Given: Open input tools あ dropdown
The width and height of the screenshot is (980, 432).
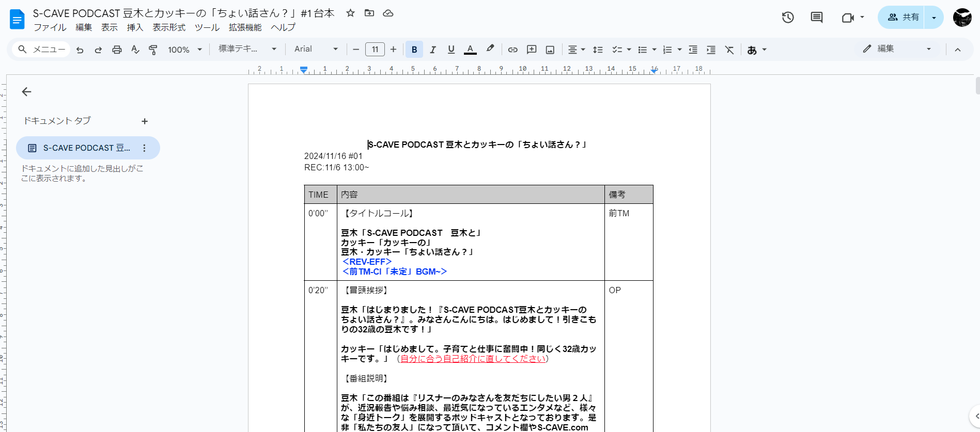Looking at the screenshot, I should pos(757,50).
